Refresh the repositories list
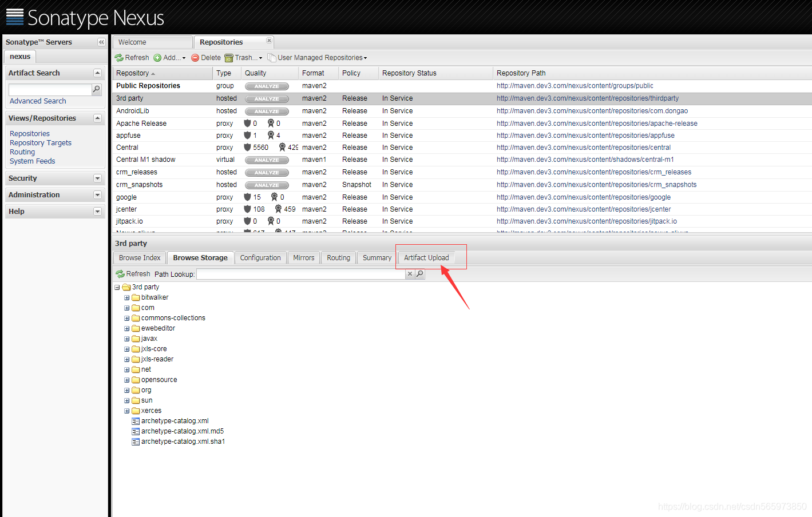This screenshot has width=812, height=517. [132, 58]
